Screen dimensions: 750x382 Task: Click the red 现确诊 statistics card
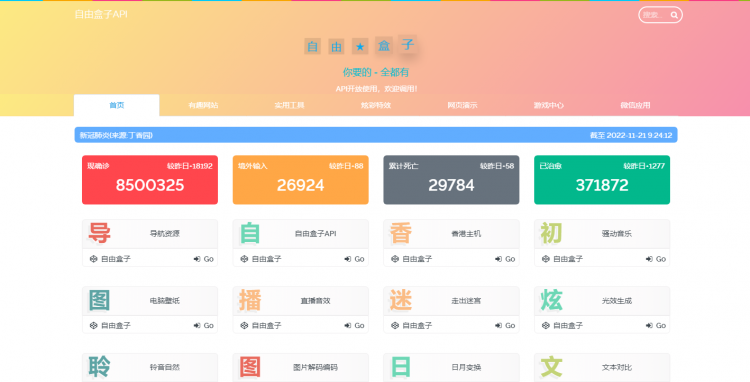click(x=150, y=180)
